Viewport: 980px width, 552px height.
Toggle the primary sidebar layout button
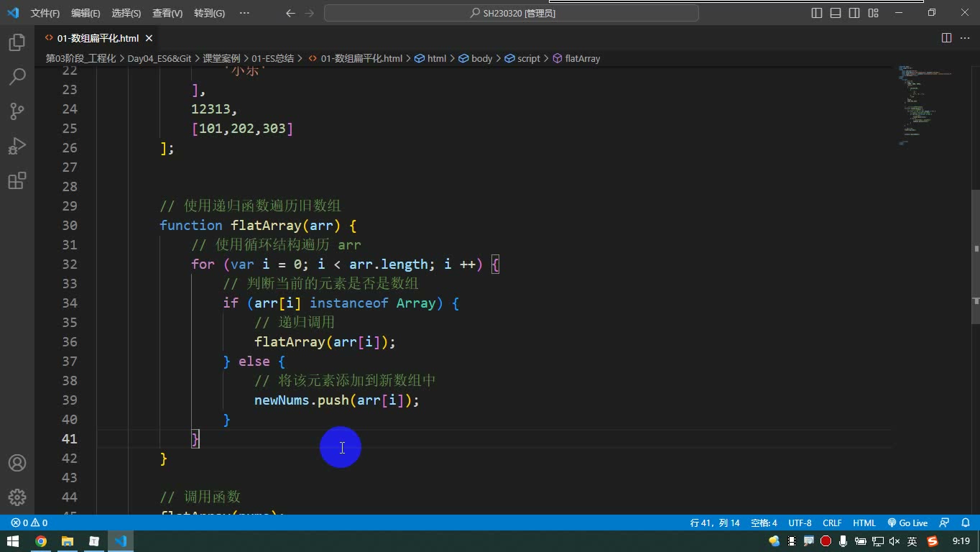[817, 13]
